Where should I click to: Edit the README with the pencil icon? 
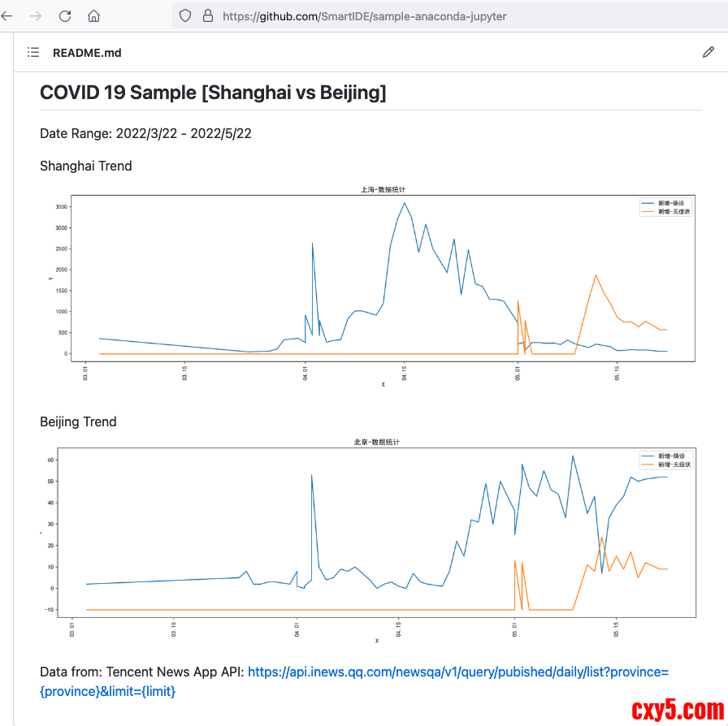(708, 53)
